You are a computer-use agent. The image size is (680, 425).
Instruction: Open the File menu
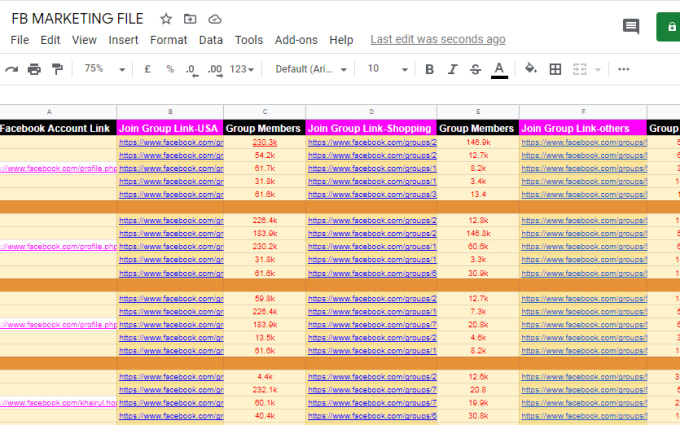tap(20, 40)
